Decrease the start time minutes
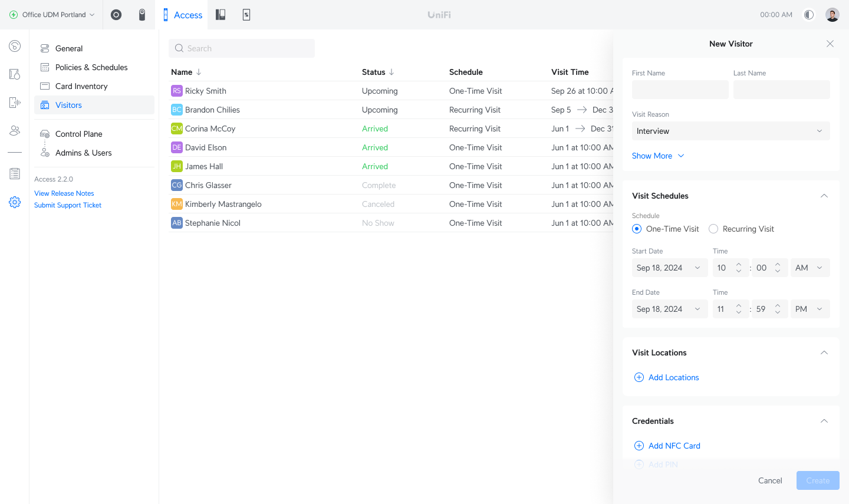Screen dimensions: 849x504 pos(778,271)
